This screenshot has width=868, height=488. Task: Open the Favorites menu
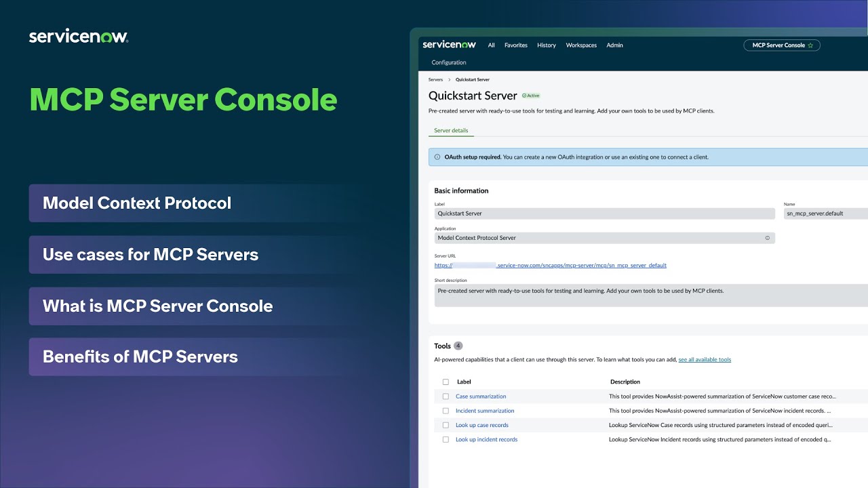(515, 45)
